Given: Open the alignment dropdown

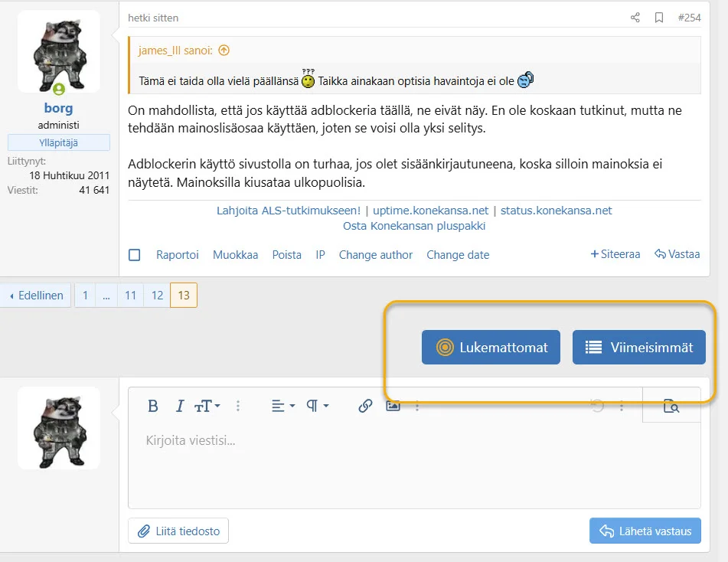Looking at the screenshot, I should [283, 406].
